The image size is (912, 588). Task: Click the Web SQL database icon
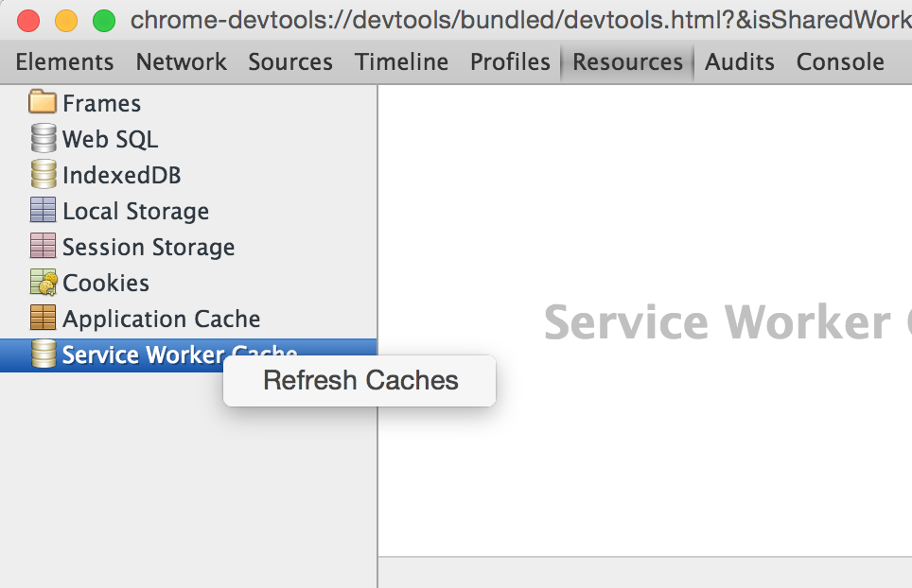(43, 138)
